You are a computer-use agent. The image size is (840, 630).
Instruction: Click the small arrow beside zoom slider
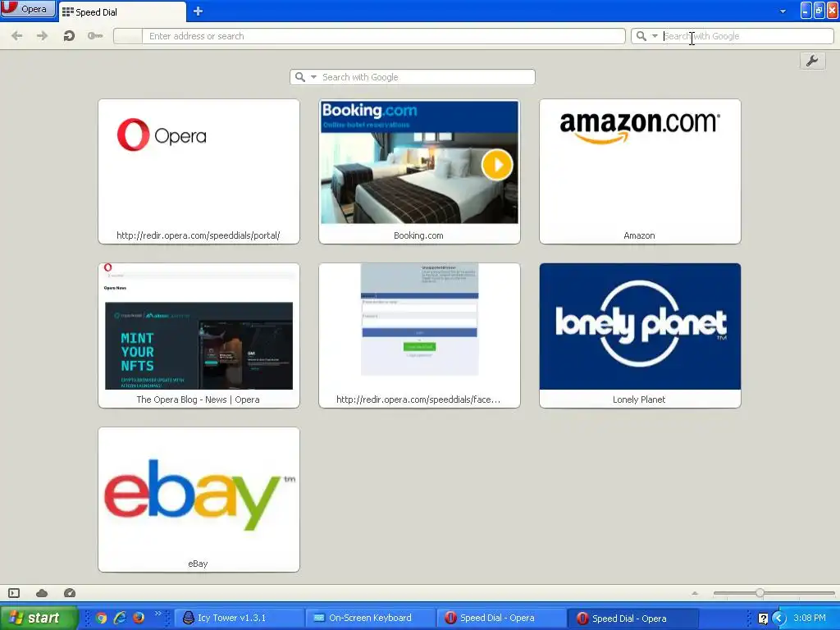point(695,593)
